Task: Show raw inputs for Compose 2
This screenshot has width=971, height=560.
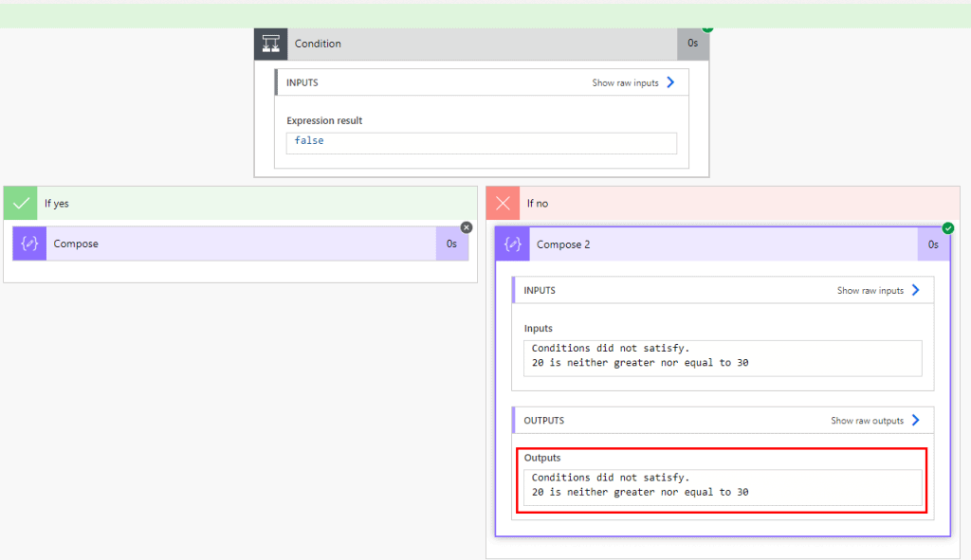Action: tap(870, 290)
